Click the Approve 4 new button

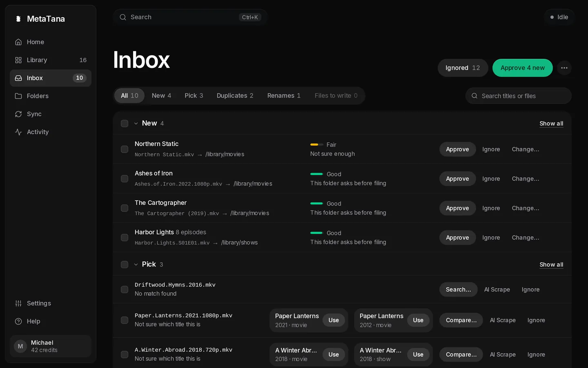click(523, 68)
